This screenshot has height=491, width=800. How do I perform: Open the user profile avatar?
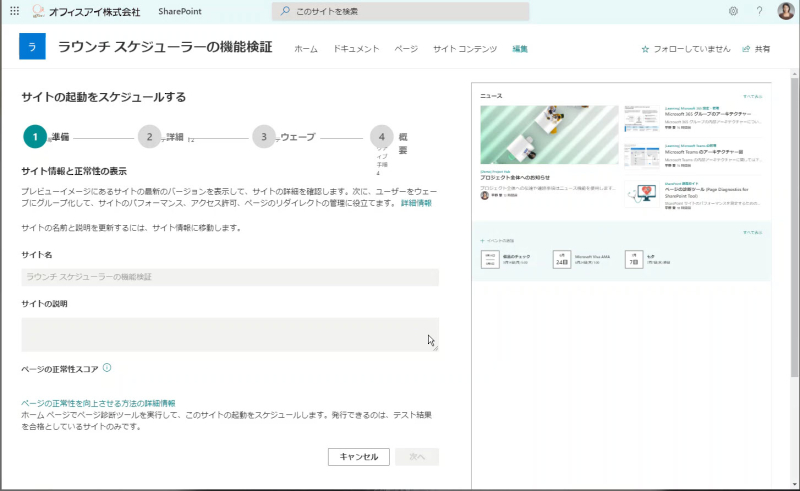[x=786, y=11]
